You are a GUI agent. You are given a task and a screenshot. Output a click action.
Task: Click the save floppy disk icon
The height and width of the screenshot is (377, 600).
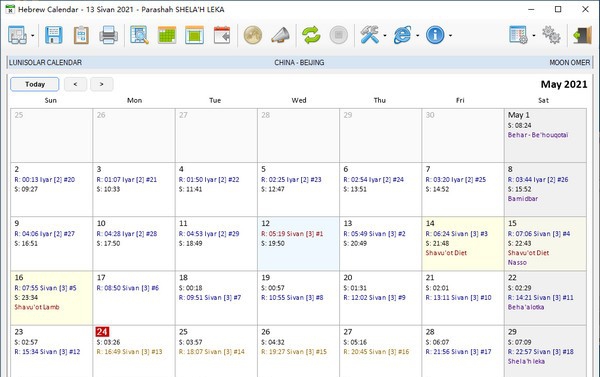coord(54,35)
